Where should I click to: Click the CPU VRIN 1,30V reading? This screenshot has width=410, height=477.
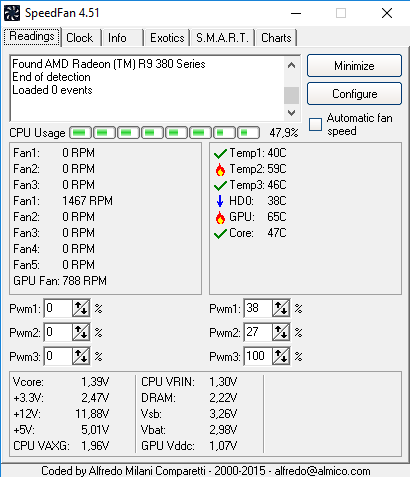(189, 382)
